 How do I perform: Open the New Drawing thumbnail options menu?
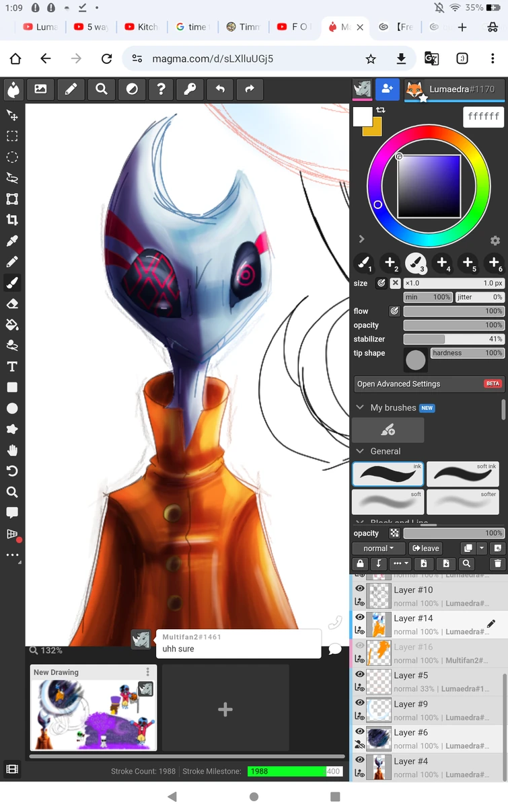pos(148,672)
